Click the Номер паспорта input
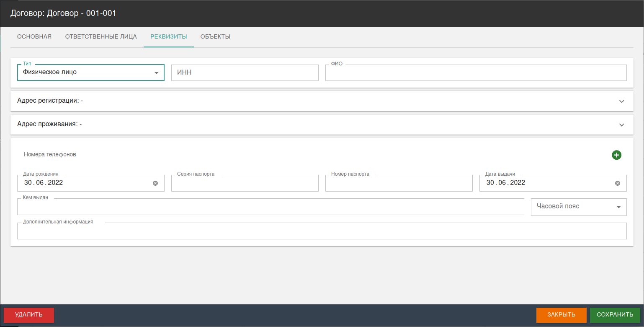The height and width of the screenshot is (327, 644). (399, 184)
